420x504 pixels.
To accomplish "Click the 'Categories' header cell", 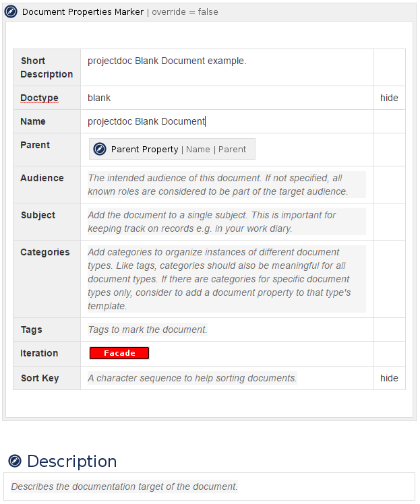I will pyautogui.click(x=47, y=279).
